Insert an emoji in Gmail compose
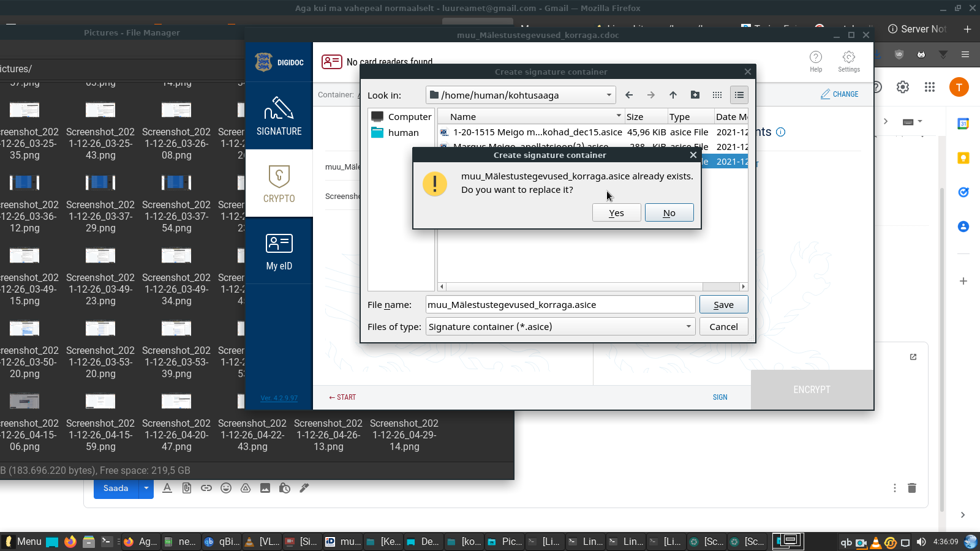 click(x=226, y=488)
